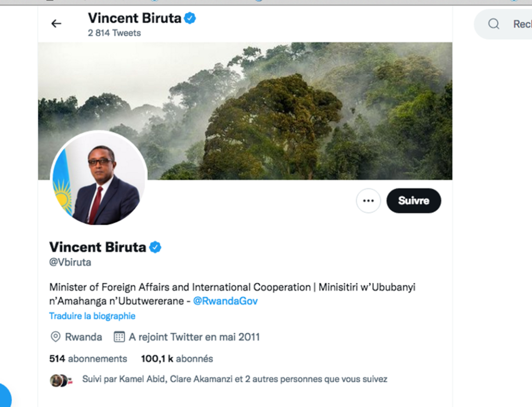Click the verified badge beside the top header name
Image resolution: width=532 pixels, height=407 pixels.
pyautogui.click(x=190, y=19)
